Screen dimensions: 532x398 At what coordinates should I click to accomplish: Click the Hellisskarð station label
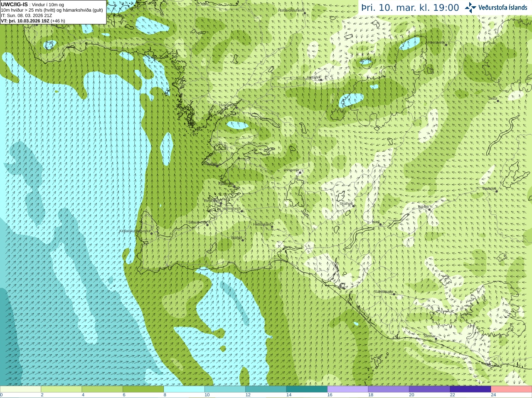[262, 224]
